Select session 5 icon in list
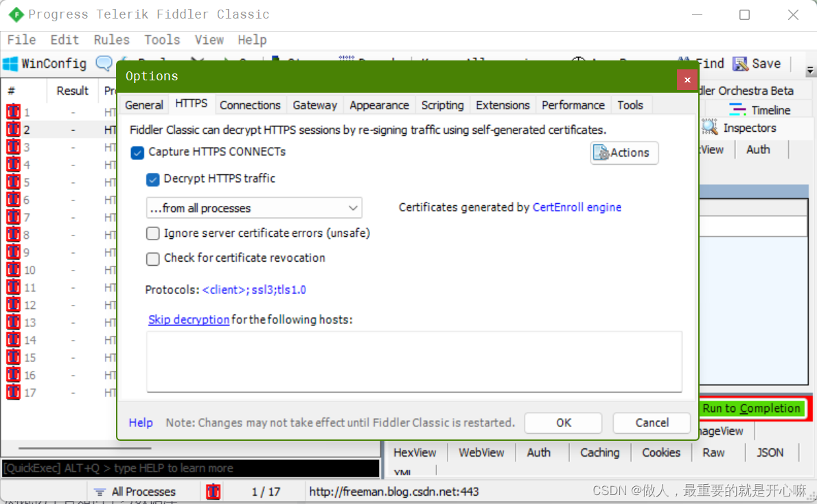Viewport: 817px width, 504px height. 13,182
